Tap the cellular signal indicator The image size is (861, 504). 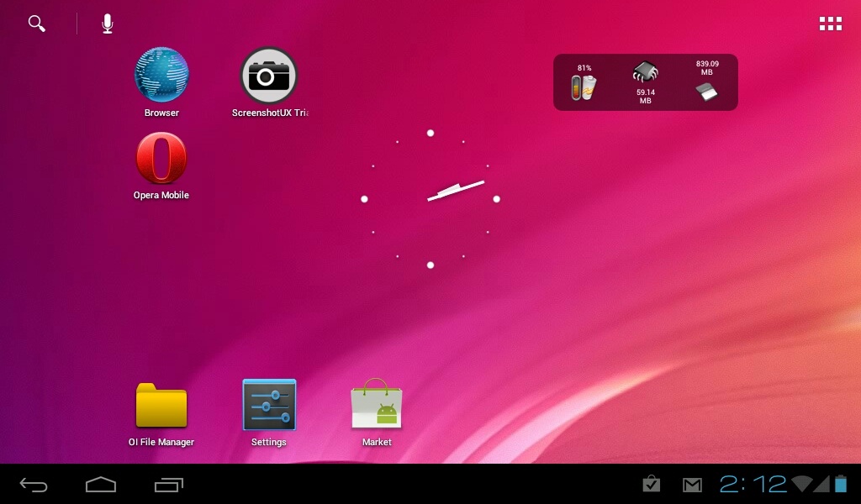pyautogui.click(x=822, y=484)
